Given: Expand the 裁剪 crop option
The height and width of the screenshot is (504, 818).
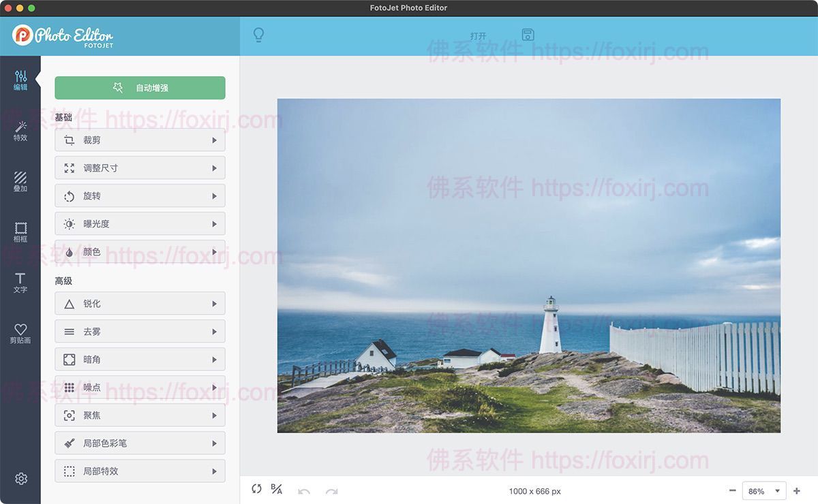Looking at the screenshot, I should [x=140, y=140].
